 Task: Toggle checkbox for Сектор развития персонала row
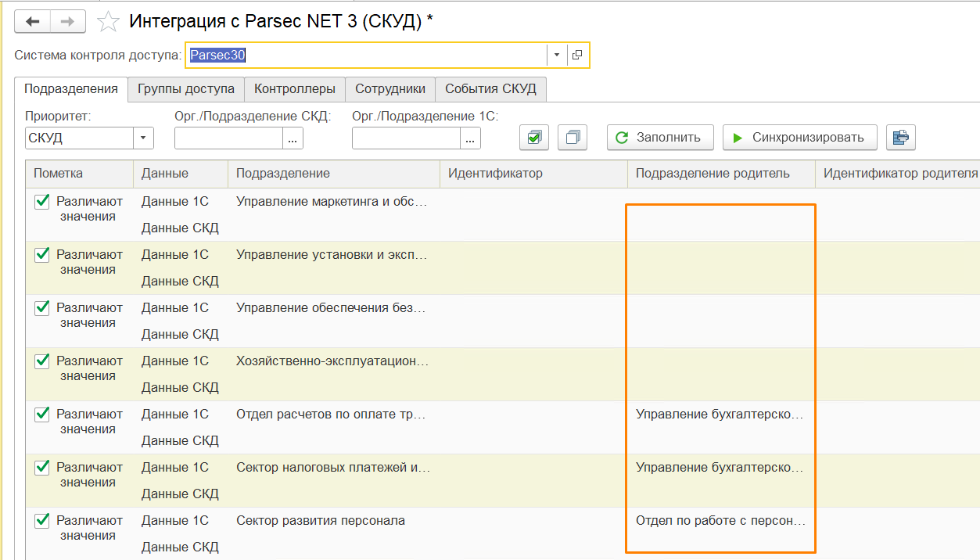[x=42, y=521]
